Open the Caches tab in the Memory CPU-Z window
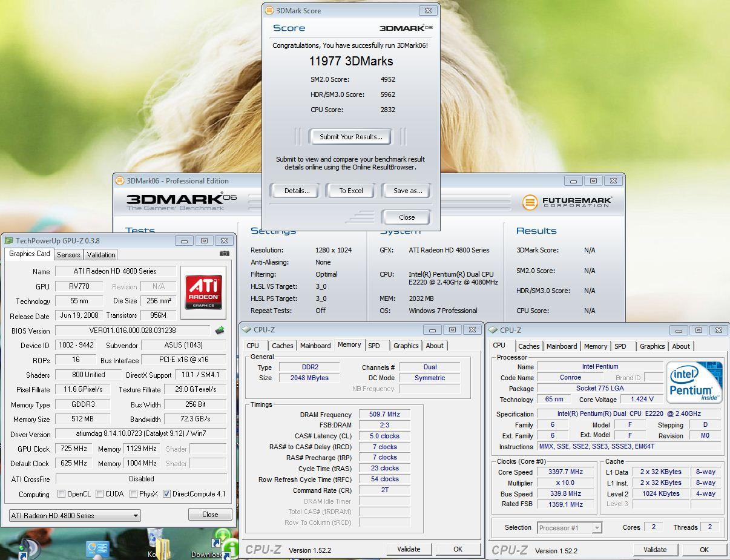 point(282,346)
